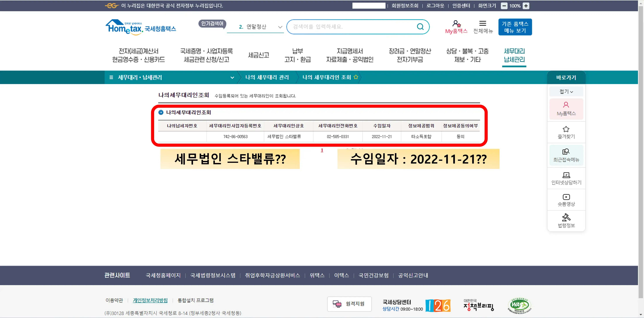
Task: Open 국민건강보험 related site
Action: (x=374, y=275)
